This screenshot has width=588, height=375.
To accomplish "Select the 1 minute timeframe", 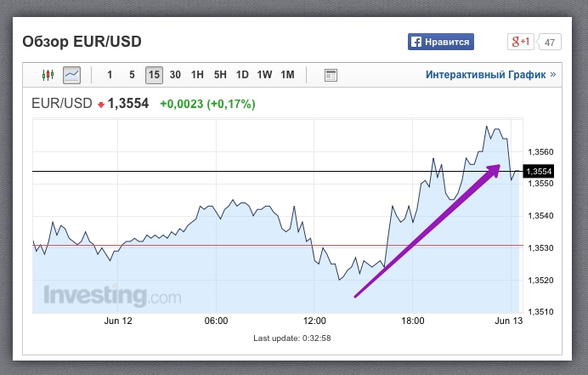I will coord(110,75).
